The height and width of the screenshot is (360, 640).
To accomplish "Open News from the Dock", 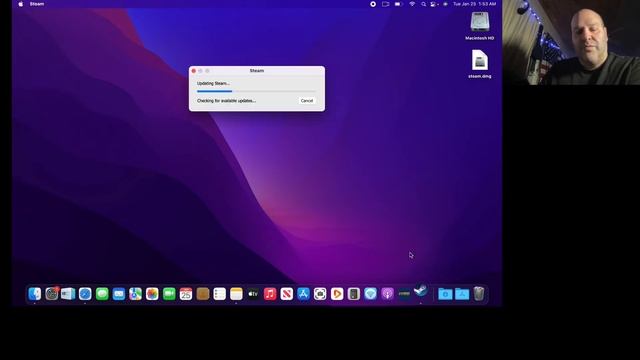I will 287,293.
